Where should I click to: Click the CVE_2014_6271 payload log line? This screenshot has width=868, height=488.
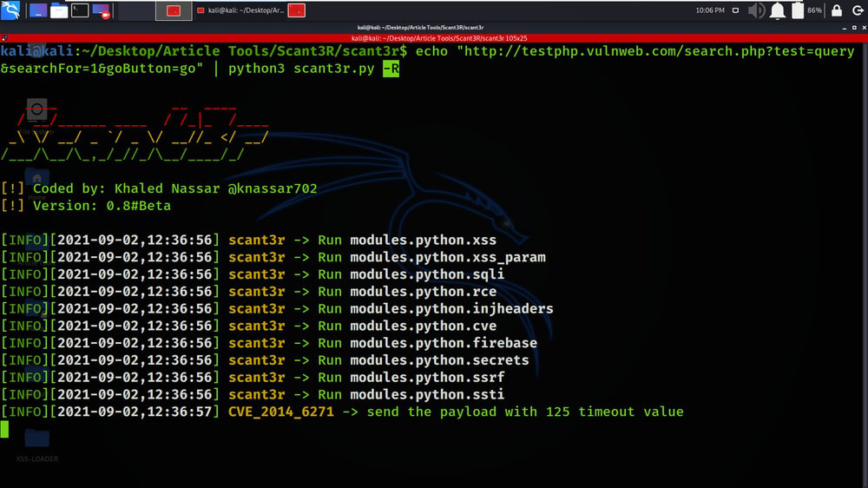point(342,412)
